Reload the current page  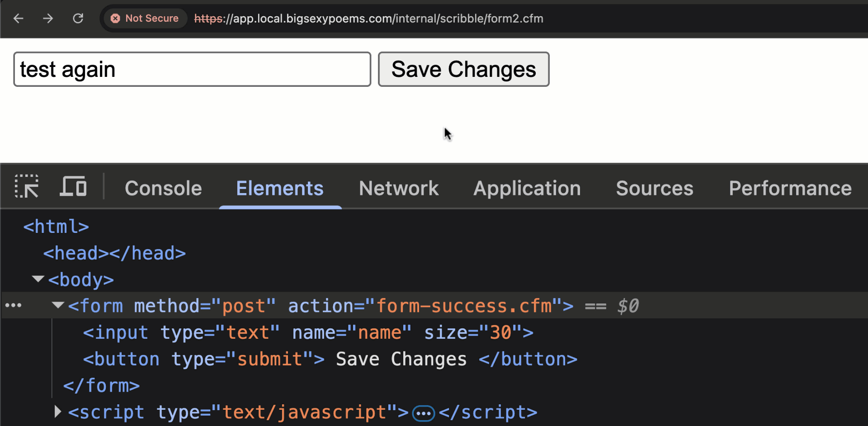[78, 18]
